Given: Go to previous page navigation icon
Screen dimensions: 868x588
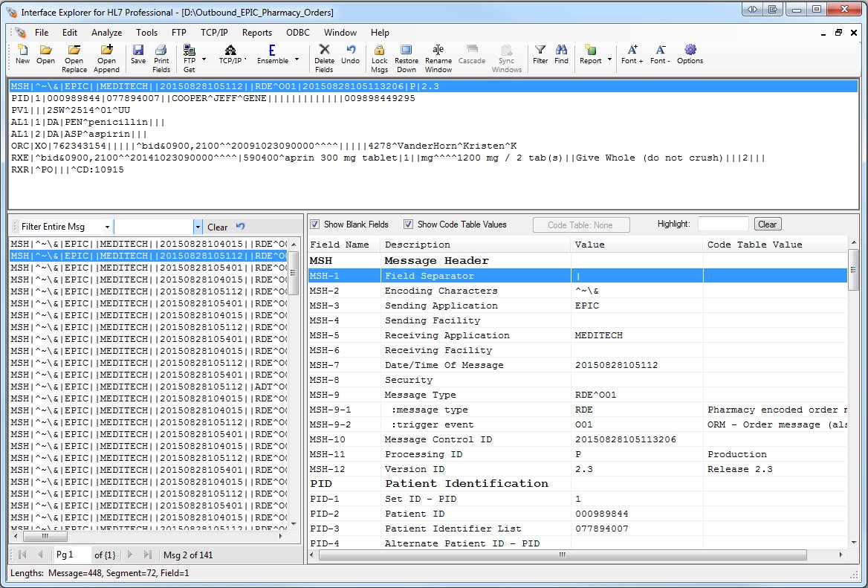Looking at the screenshot, I should [40, 555].
